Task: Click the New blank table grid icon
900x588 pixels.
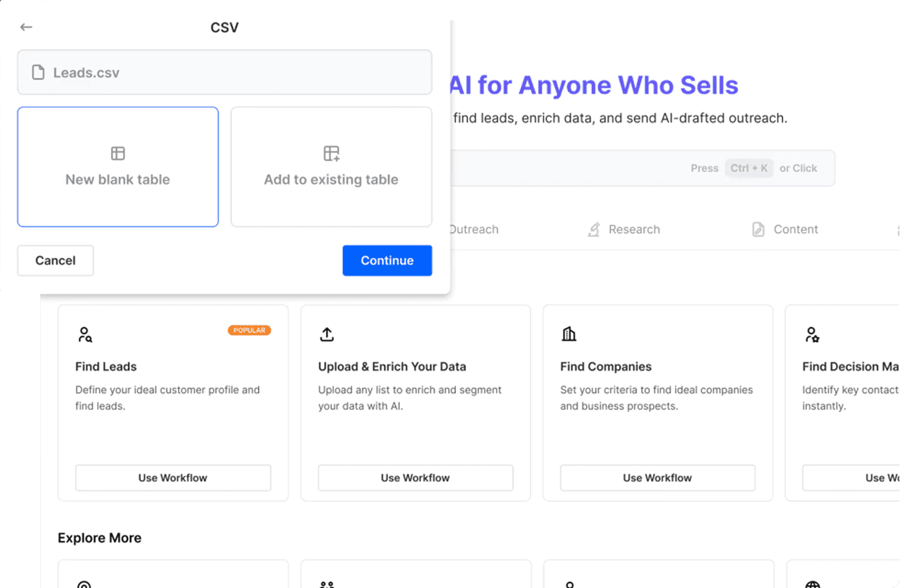Action: 118,154
